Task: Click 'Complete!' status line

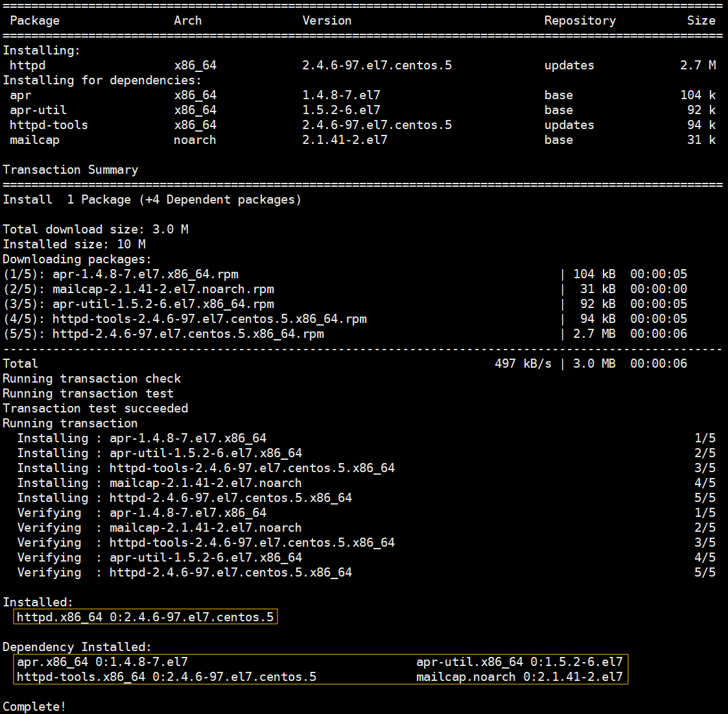Action: [x=34, y=706]
